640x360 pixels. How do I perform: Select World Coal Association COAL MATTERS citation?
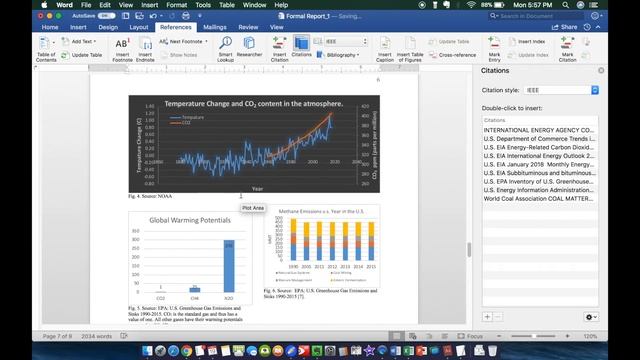point(540,199)
